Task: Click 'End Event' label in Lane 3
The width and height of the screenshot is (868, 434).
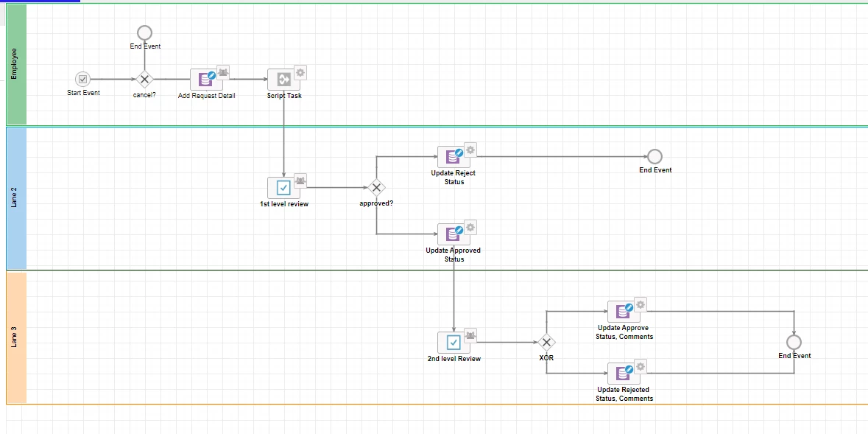Action: click(794, 355)
